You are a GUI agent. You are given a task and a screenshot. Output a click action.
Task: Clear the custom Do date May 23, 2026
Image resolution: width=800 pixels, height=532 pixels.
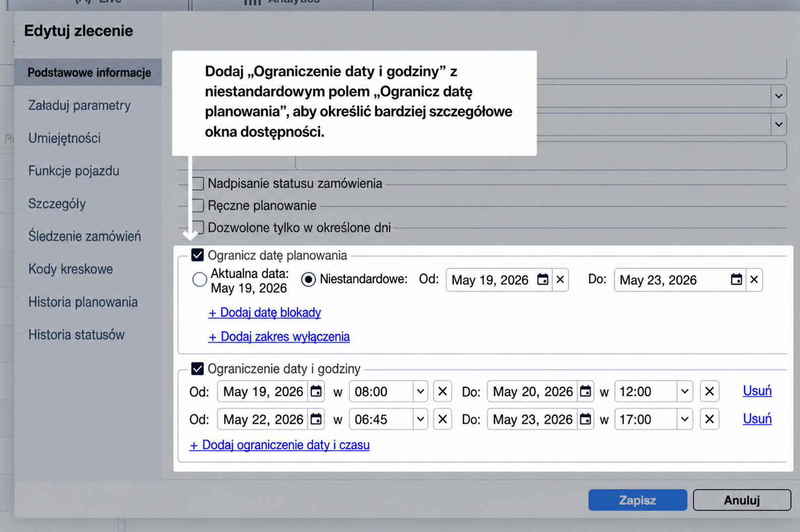coord(754,280)
